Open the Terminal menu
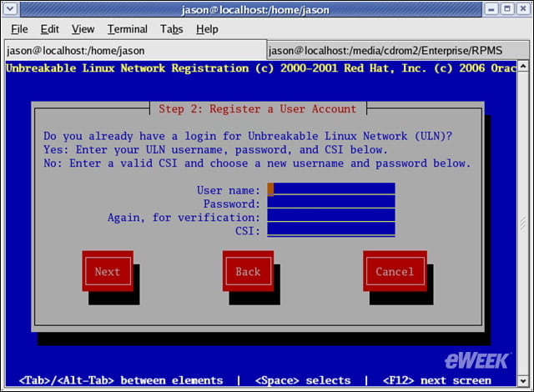This screenshot has height=392, width=534. [128, 29]
